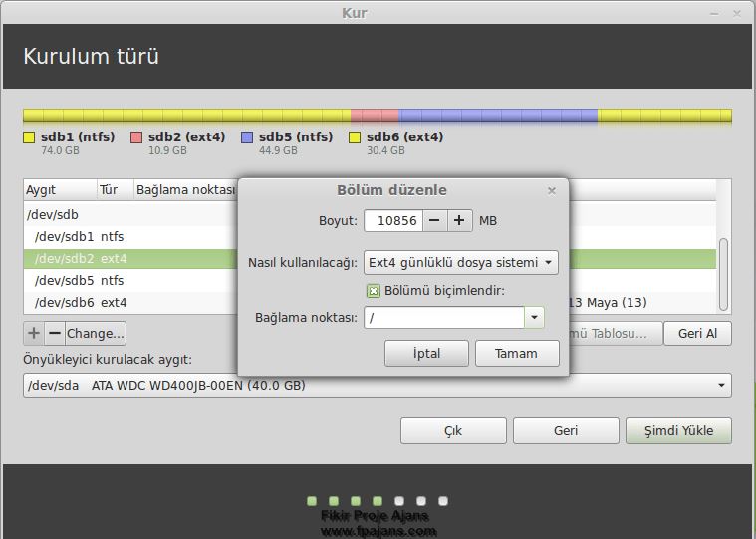Expand the Bağlama noktası mount point dropdown arrow
Image resolution: width=756 pixels, height=539 pixels.
point(534,318)
